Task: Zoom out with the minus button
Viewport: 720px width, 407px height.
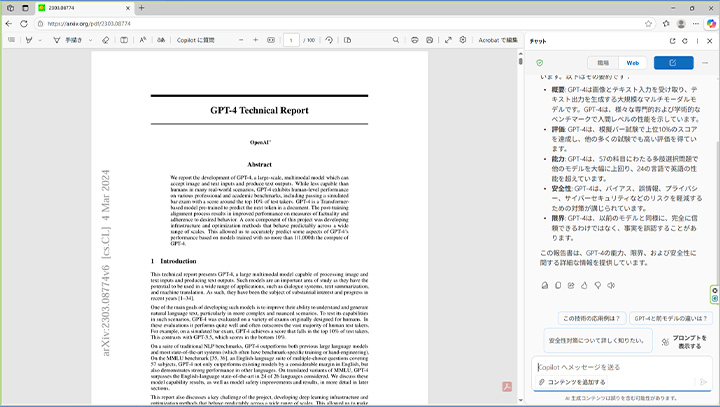Action: (x=241, y=40)
